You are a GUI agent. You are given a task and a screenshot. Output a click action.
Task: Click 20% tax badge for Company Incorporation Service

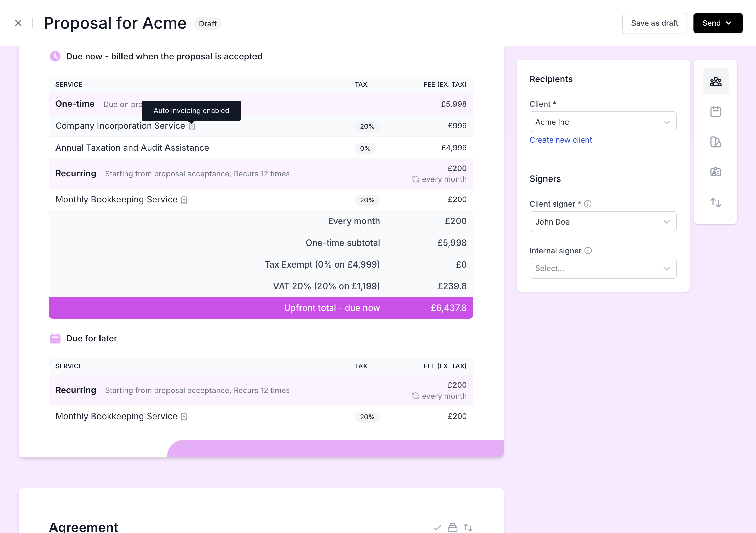click(367, 126)
